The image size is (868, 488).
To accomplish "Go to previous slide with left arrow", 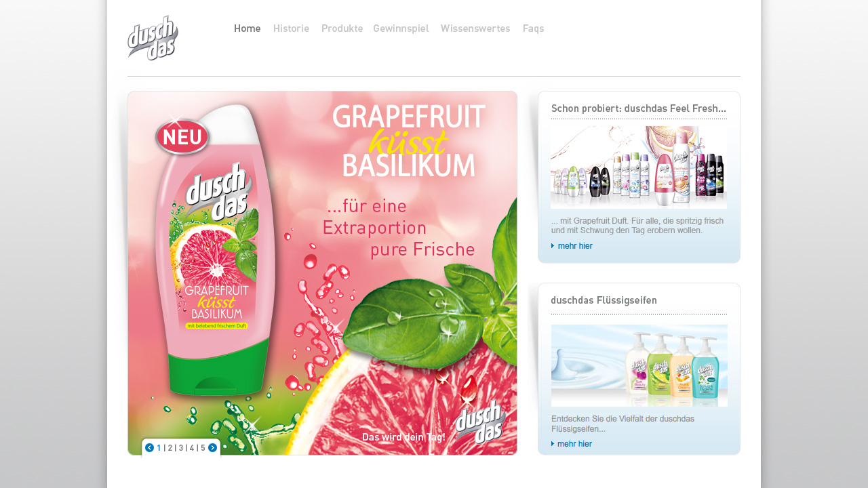I will click(x=149, y=448).
